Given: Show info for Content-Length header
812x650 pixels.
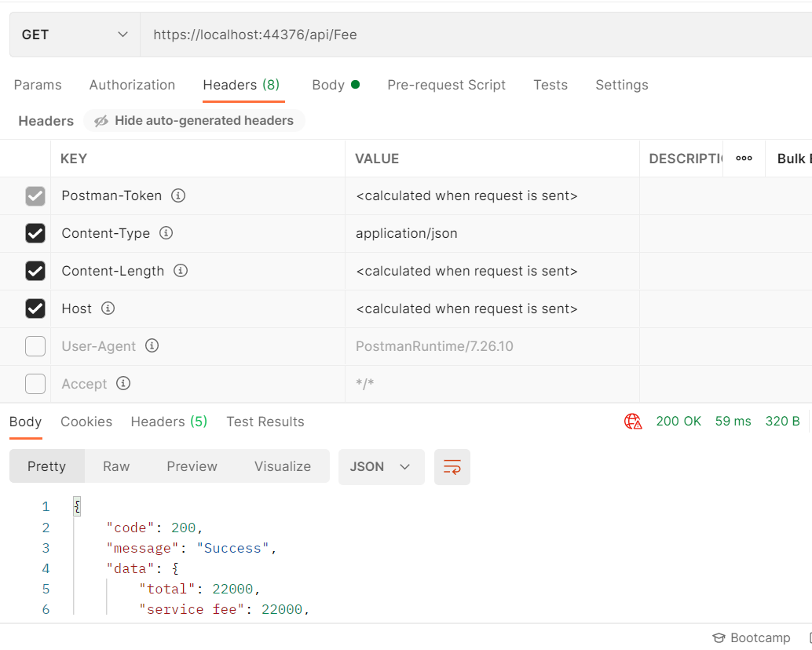Looking at the screenshot, I should pyautogui.click(x=180, y=271).
